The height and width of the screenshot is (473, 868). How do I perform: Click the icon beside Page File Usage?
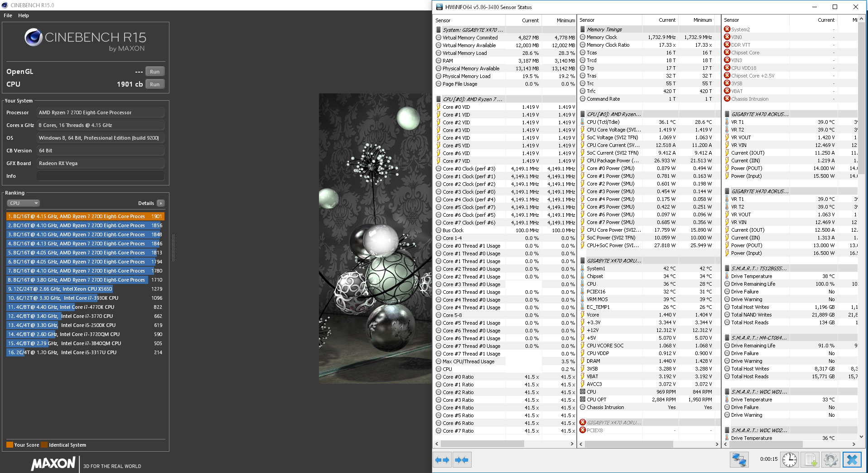coord(439,84)
